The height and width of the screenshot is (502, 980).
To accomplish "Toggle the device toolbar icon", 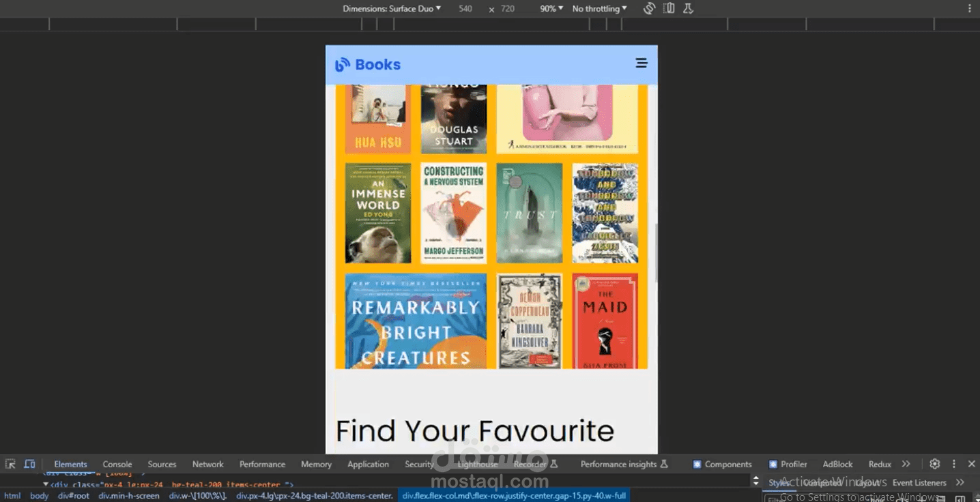I will click(29, 464).
